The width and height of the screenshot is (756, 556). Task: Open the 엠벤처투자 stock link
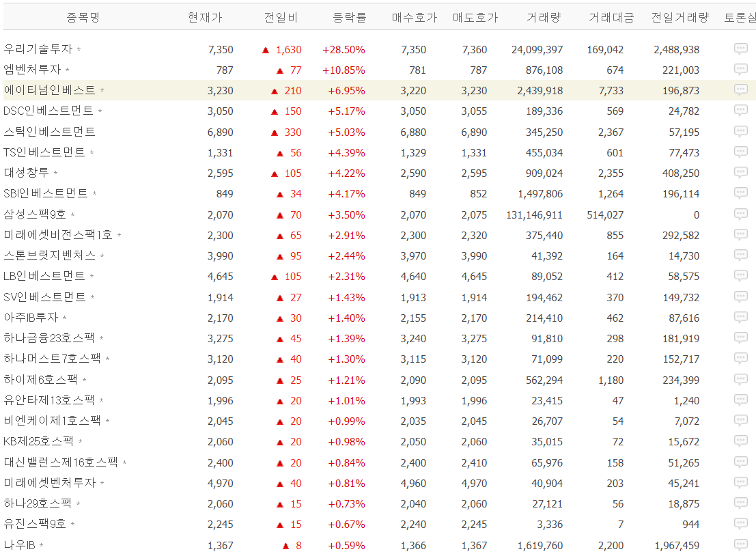click(x=32, y=70)
